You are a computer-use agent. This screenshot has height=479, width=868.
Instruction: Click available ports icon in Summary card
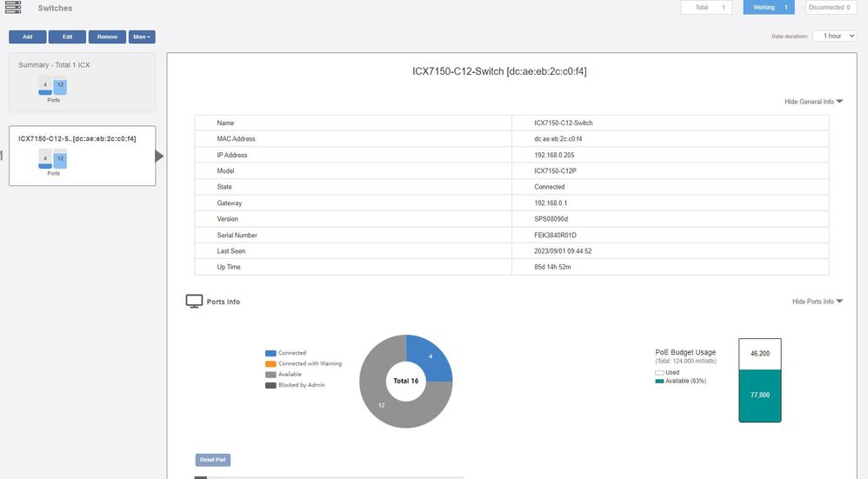coord(59,86)
